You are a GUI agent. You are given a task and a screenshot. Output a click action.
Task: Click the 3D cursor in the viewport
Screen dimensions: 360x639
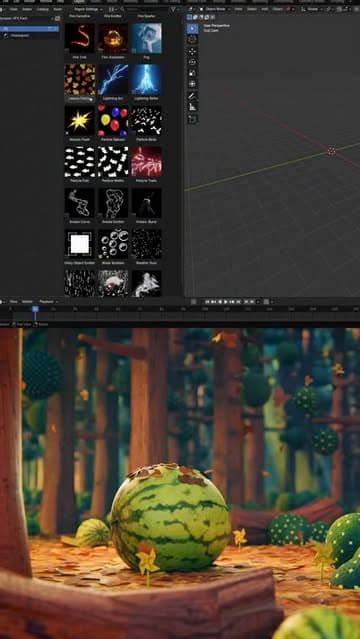[x=331, y=151]
